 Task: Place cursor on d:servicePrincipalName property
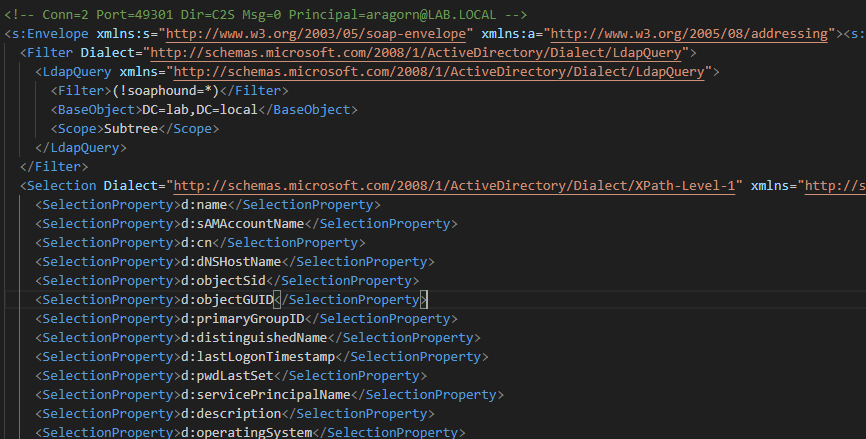pos(264,394)
